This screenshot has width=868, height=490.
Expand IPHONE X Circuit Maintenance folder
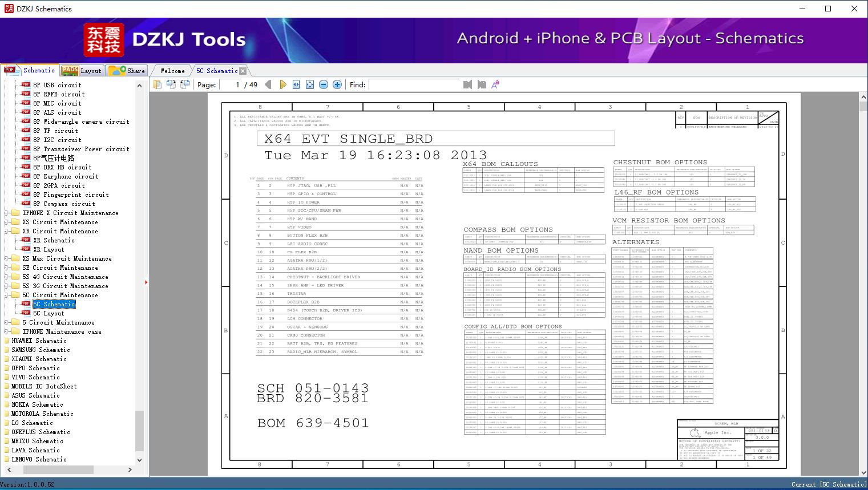pos(7,213)
